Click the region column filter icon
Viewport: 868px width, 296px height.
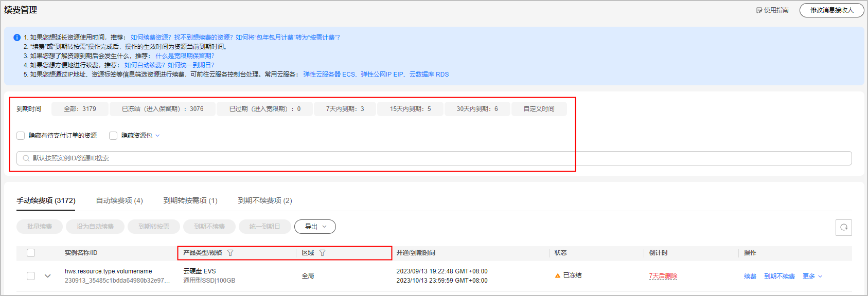[323, 253]
